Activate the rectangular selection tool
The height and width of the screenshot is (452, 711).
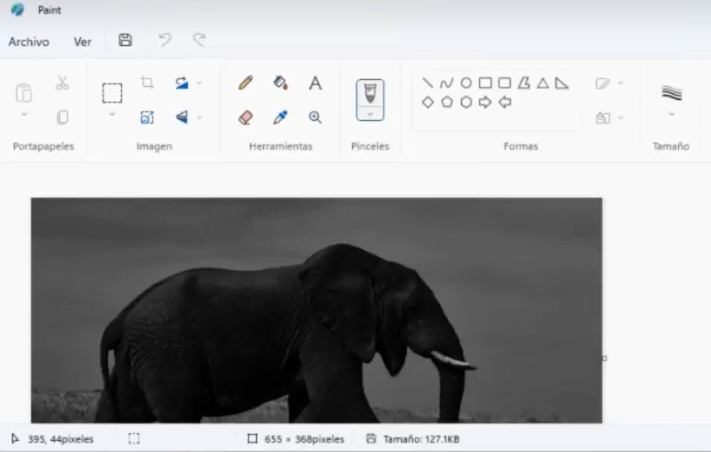pos(112,93)
